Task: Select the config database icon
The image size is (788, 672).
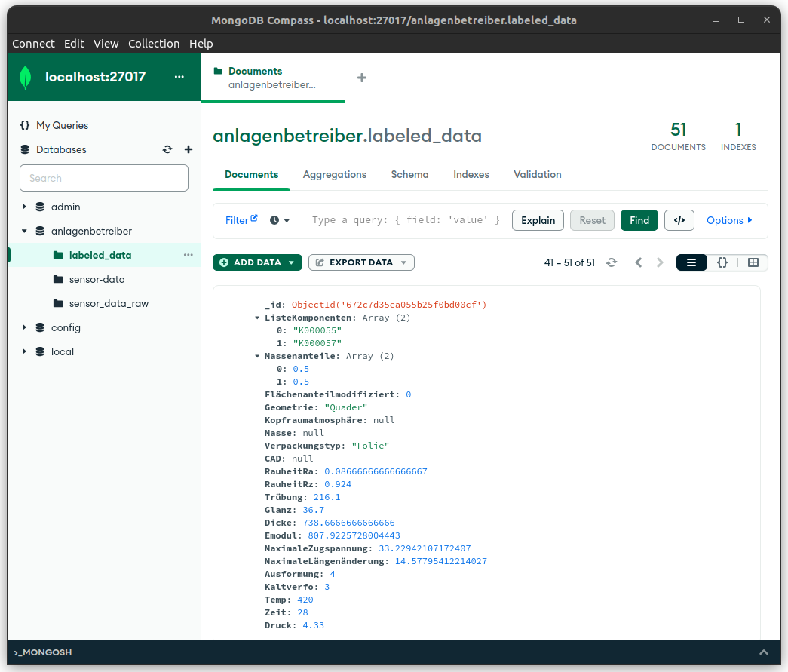Action: click(40, 328)
